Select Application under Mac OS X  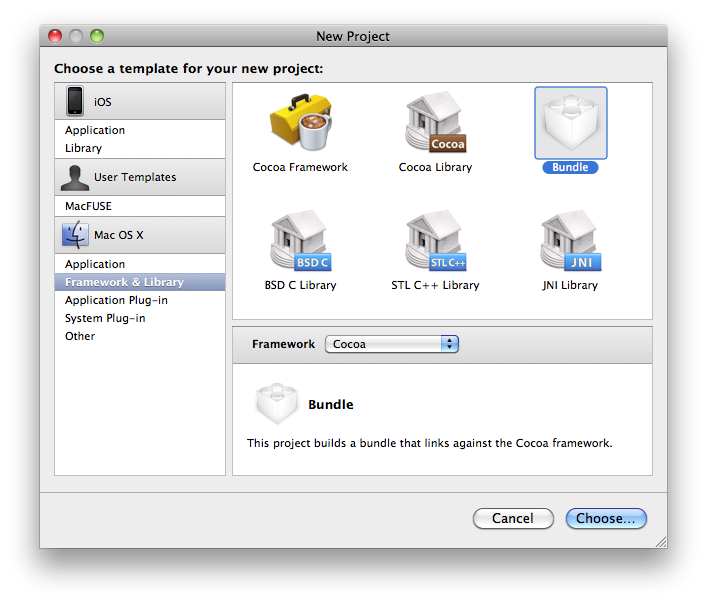point(95,264)
